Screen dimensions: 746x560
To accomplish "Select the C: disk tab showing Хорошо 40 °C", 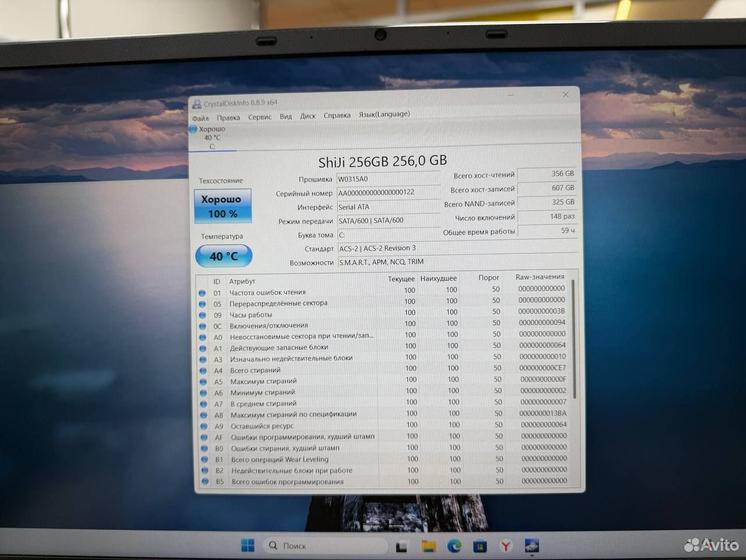I will 212,138.
